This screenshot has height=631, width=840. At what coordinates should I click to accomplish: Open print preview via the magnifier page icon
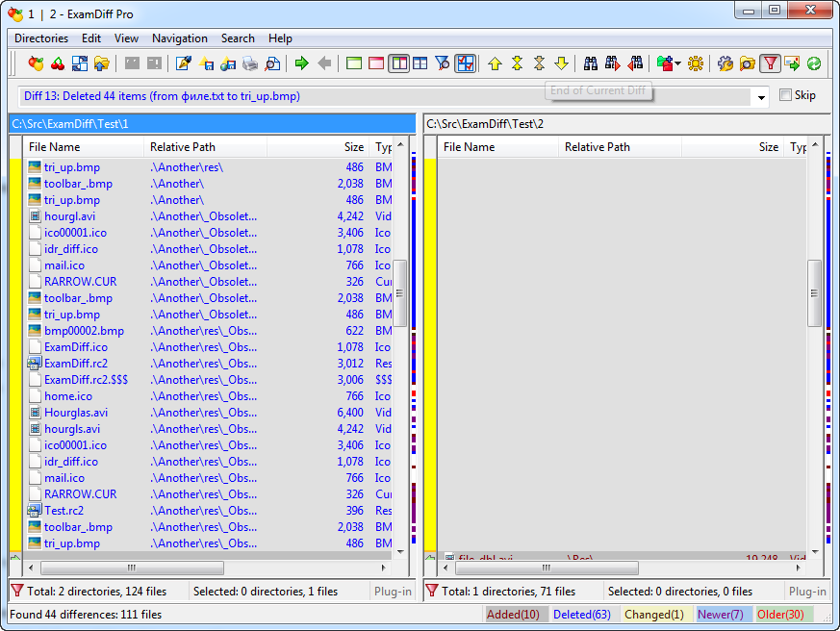coord(272,63)
